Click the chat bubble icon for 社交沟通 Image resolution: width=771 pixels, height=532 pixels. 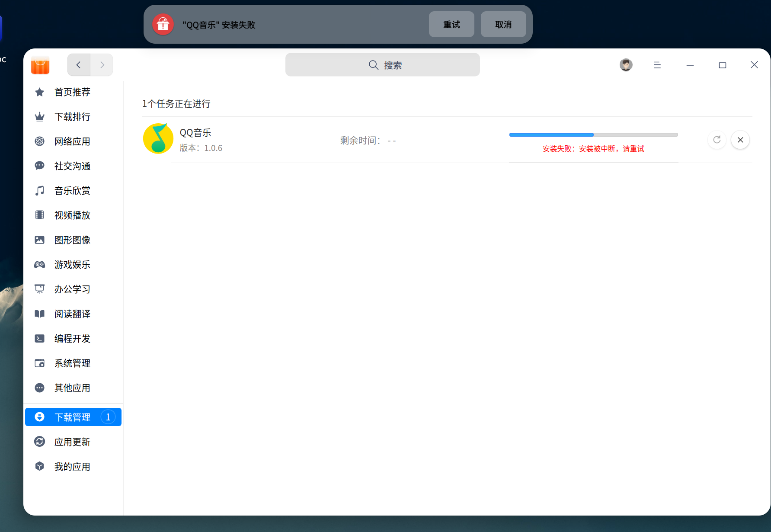point(39,166)
